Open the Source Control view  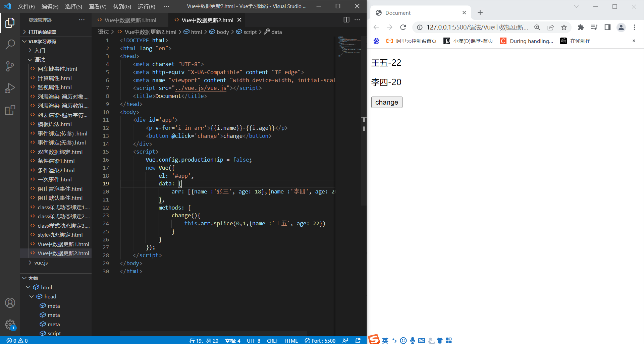(10, 66)
